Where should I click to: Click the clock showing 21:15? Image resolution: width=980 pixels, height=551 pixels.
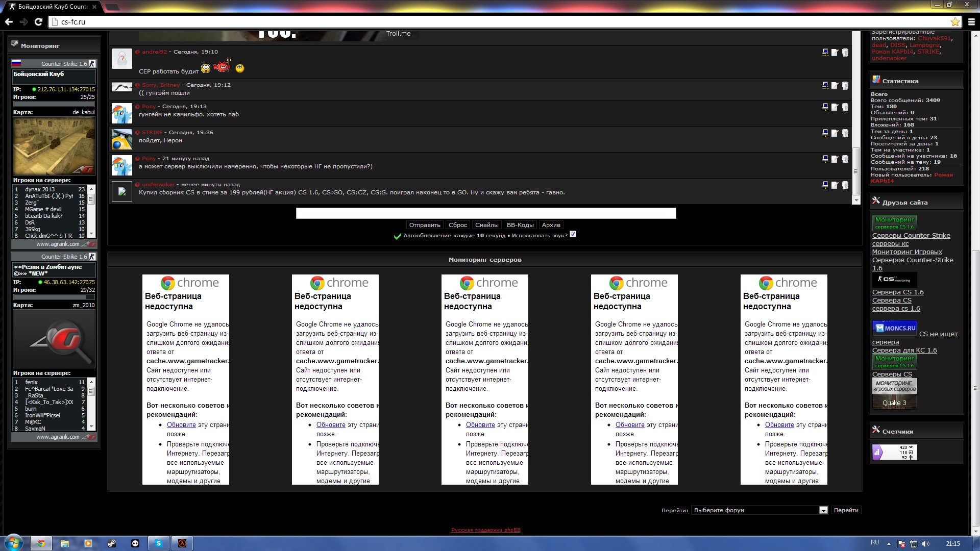tap(953, 544)
